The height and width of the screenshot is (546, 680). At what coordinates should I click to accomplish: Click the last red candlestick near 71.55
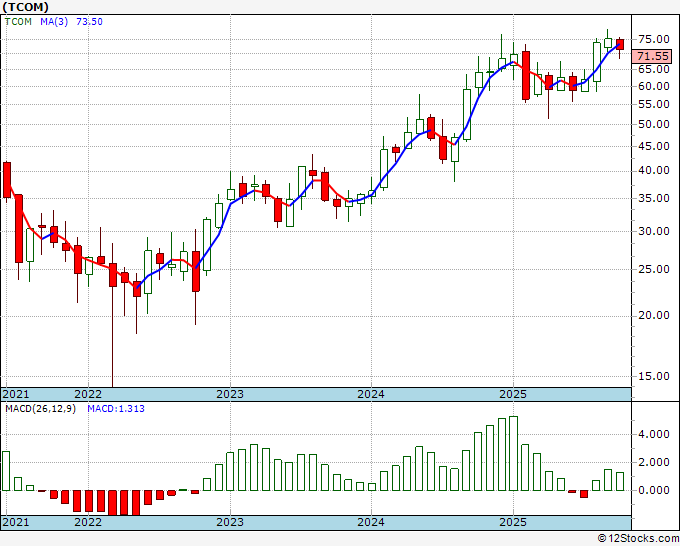coord(620,44)
